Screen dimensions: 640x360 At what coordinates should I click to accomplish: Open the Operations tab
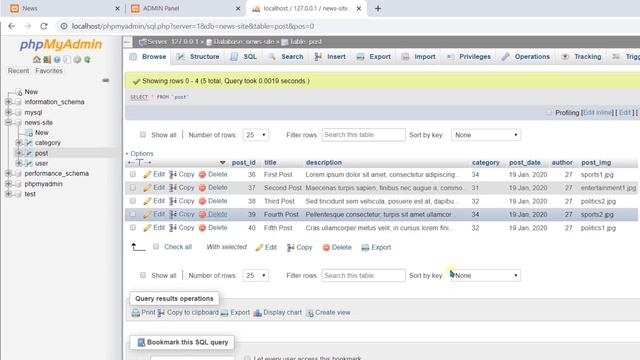[x=526, y=57]
